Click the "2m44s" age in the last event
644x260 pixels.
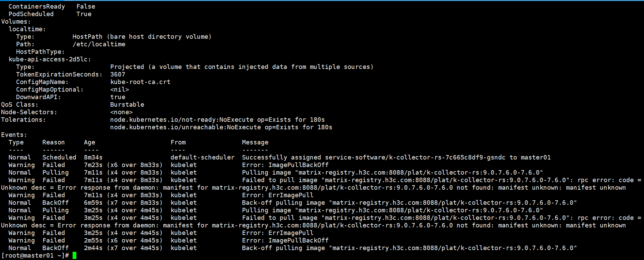[x=93, y=248]
